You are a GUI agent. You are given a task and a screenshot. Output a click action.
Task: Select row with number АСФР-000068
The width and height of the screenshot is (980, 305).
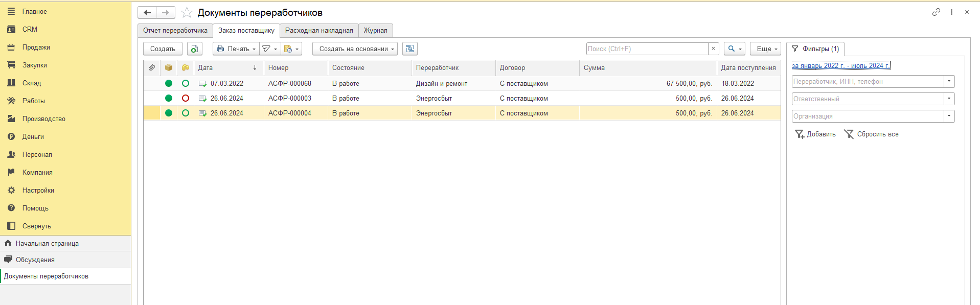click(462, 83)
